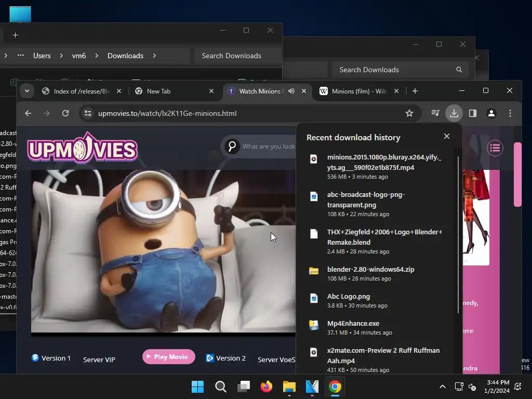Viewport: 532px width, 399px height.
Task: View site information icon in address bar
Action: pos(87,113)
